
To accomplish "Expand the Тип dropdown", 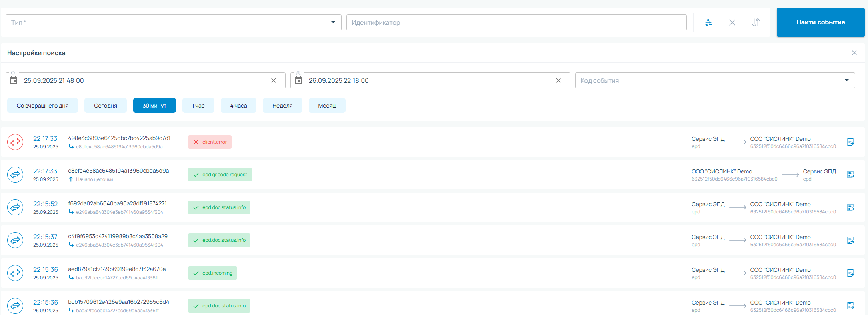I will [x=173, y=22].
